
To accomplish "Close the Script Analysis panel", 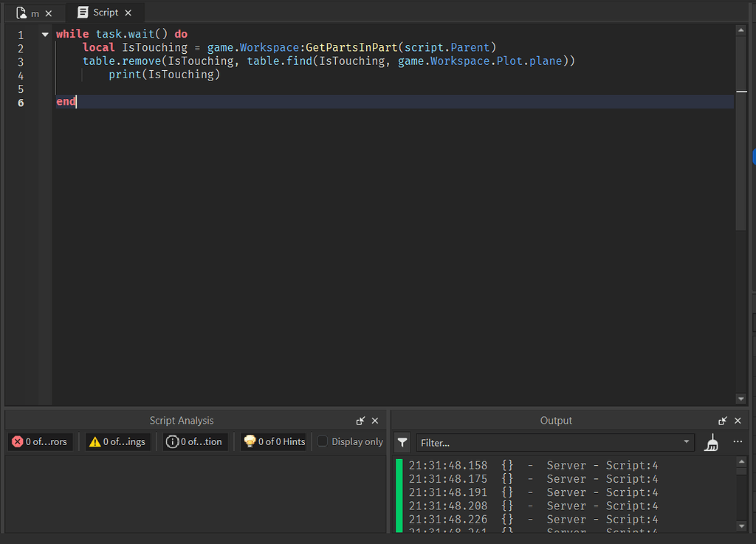I will coord(375,421).
